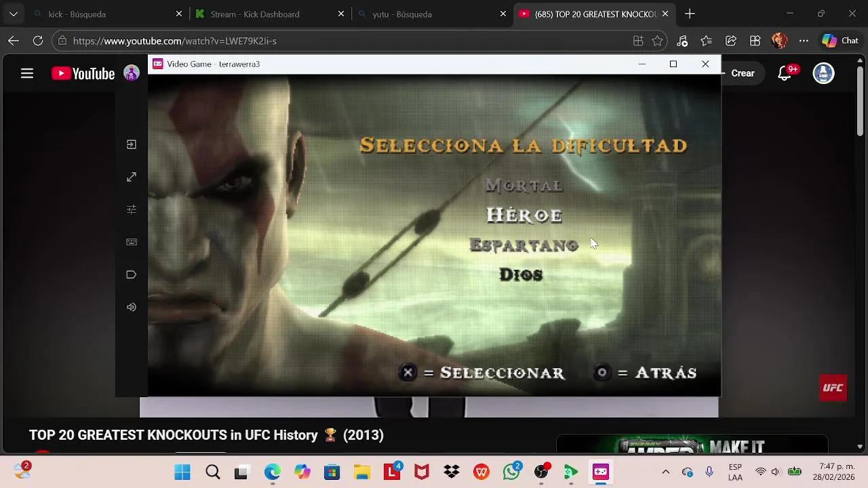View site information icon in address bar

(x=62, y=41)
